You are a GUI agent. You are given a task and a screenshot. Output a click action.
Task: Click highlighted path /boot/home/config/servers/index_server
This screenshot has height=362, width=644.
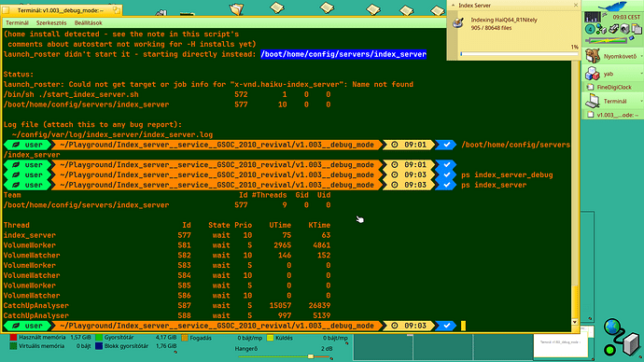pos(343,54)
